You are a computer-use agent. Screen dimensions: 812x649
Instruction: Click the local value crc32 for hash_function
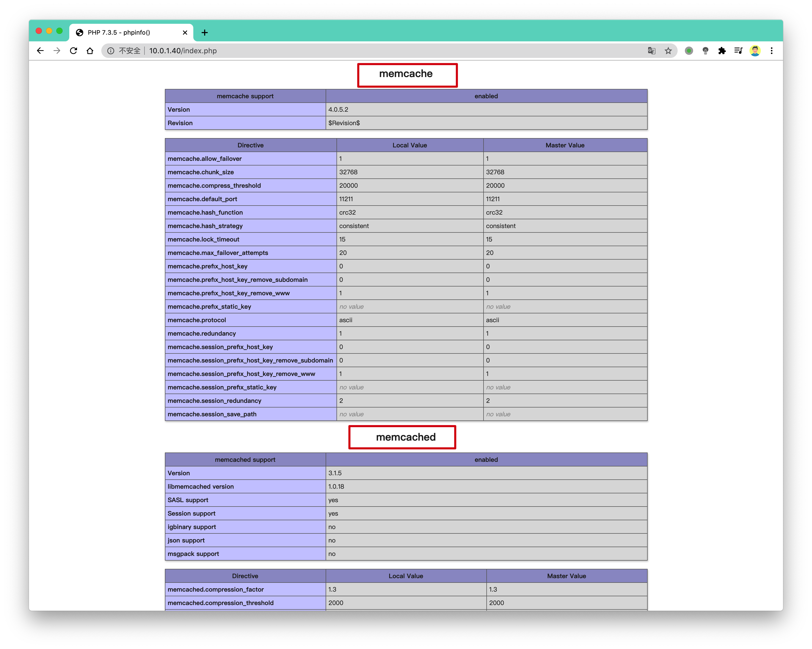(x=347, y=212)
